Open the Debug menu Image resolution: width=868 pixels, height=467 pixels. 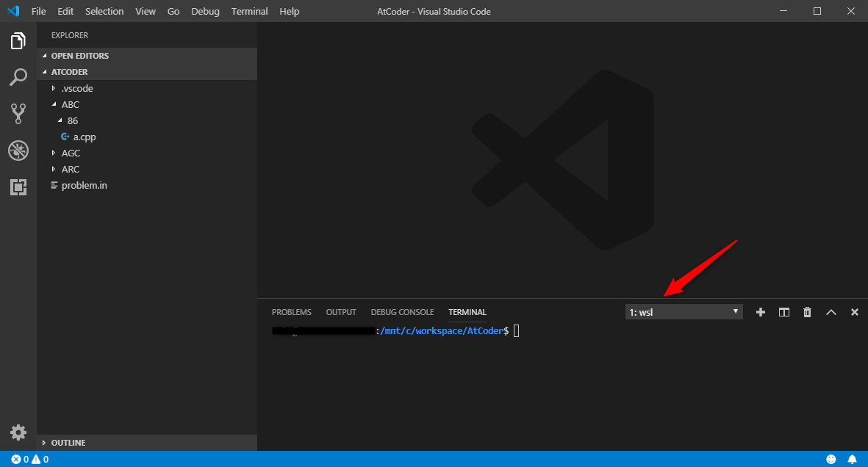point(205,11)
